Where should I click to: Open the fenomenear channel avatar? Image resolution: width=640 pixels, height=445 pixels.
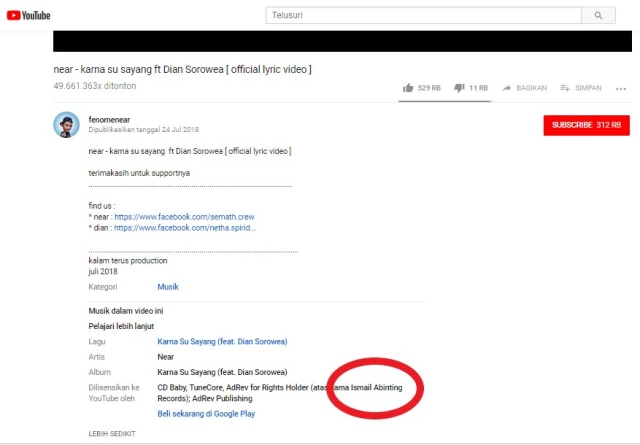[x=66, y=125]
